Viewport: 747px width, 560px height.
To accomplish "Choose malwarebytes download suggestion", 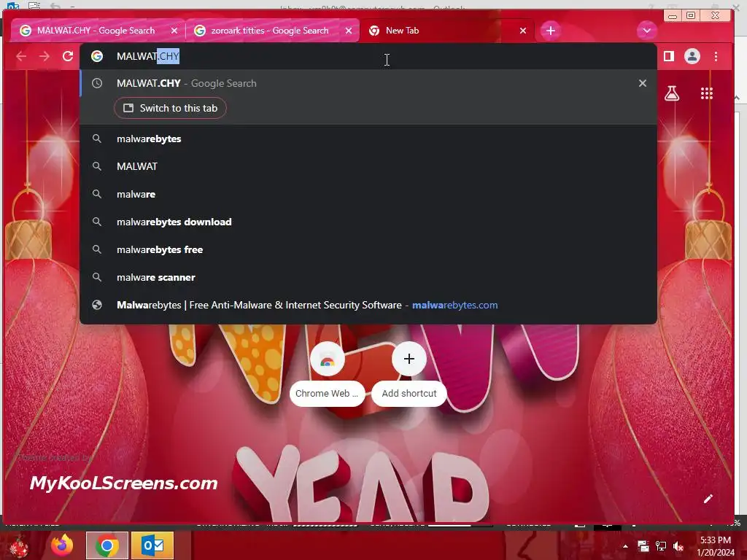I will 368,222.
